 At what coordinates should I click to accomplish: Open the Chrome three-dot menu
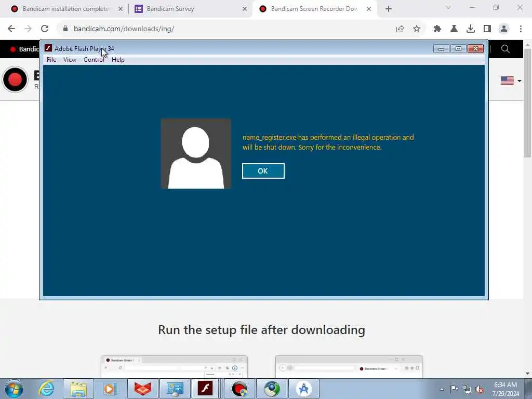point(521,29)
